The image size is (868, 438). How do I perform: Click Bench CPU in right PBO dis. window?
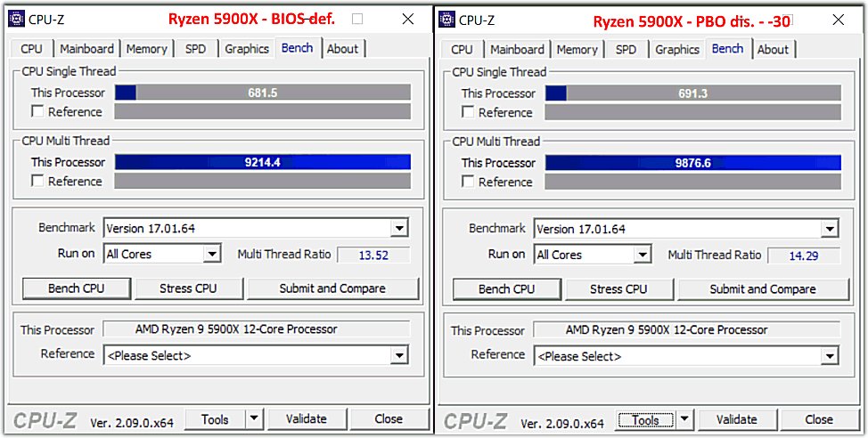(x=506, y=288)
